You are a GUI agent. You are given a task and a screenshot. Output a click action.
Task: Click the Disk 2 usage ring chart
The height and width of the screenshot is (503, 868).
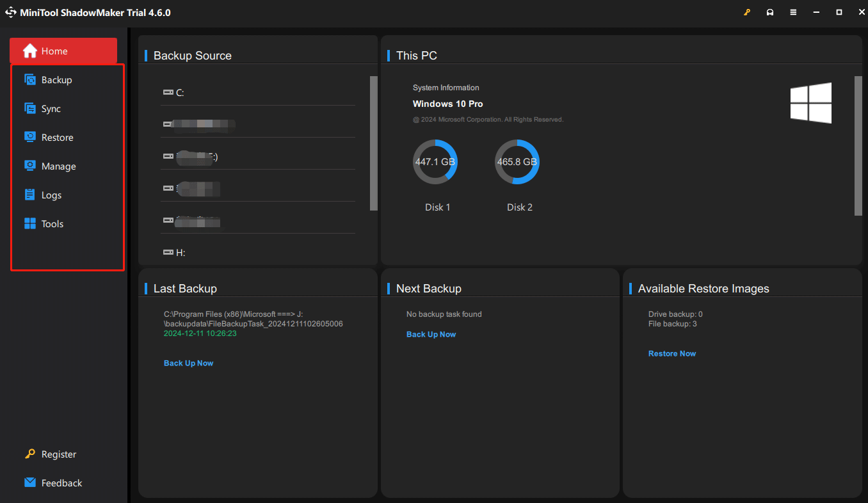[x=517, y=162]
